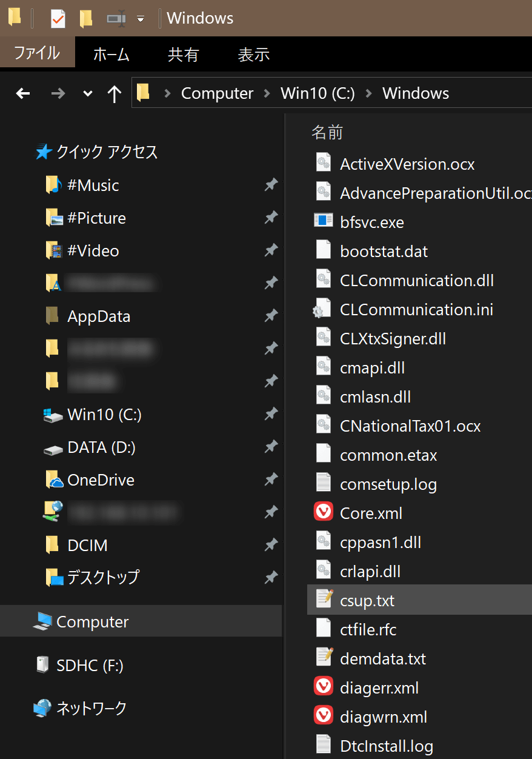The height and width of the screenshot is (759, 532).
Task: Open the ファイル menu tab
Action: click(37, 53)
